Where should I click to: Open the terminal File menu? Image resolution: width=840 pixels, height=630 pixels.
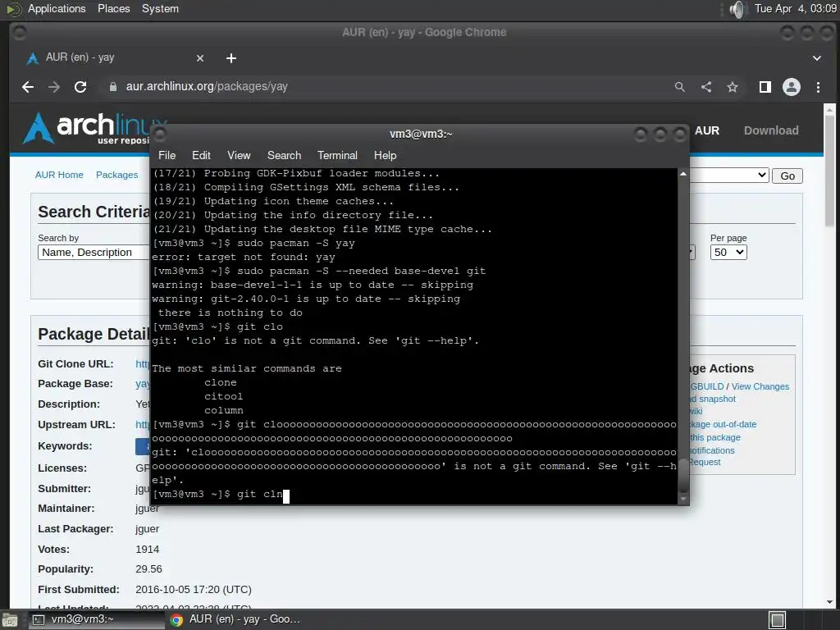coord(167,155)
